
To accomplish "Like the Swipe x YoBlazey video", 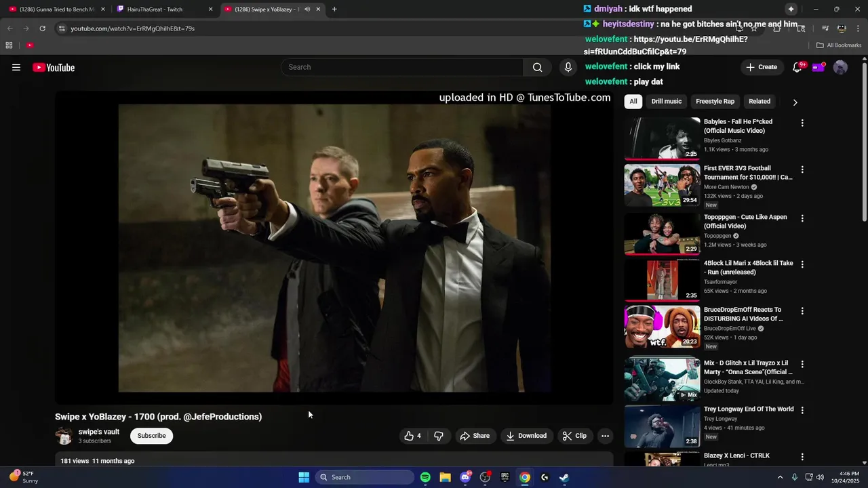I will pos(413,436).
